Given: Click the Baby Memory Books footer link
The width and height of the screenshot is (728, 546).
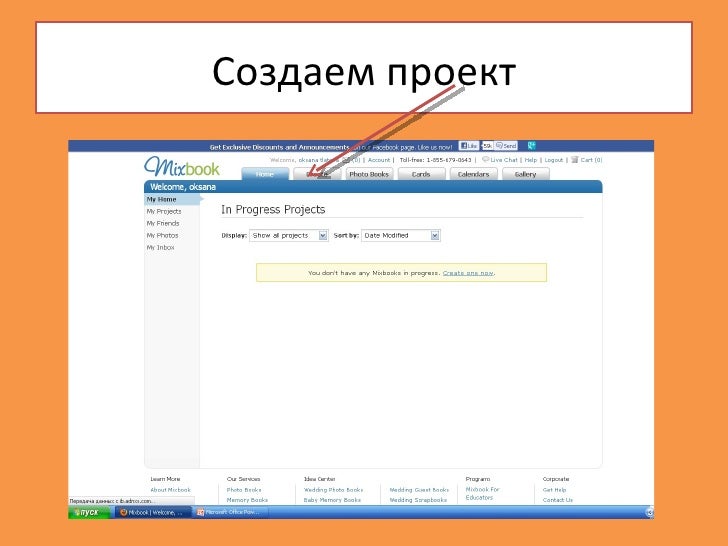Looking at the screenshot, I should (332, 500).
